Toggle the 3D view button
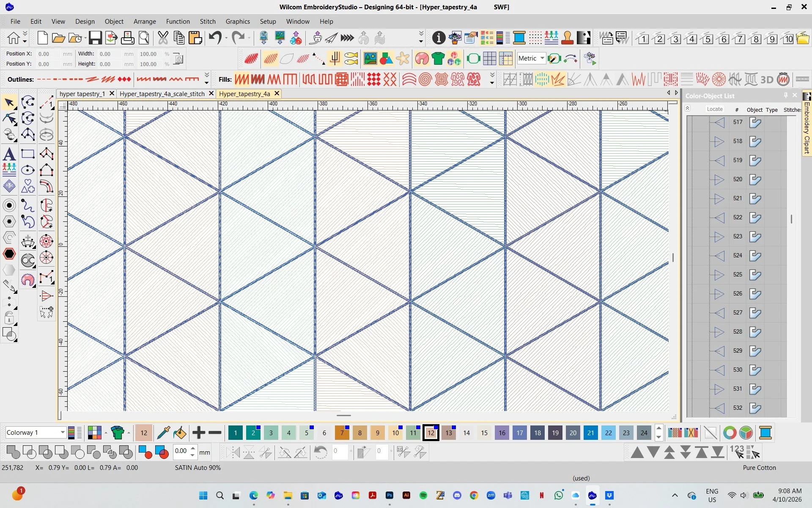 click(x=767, y=79)
